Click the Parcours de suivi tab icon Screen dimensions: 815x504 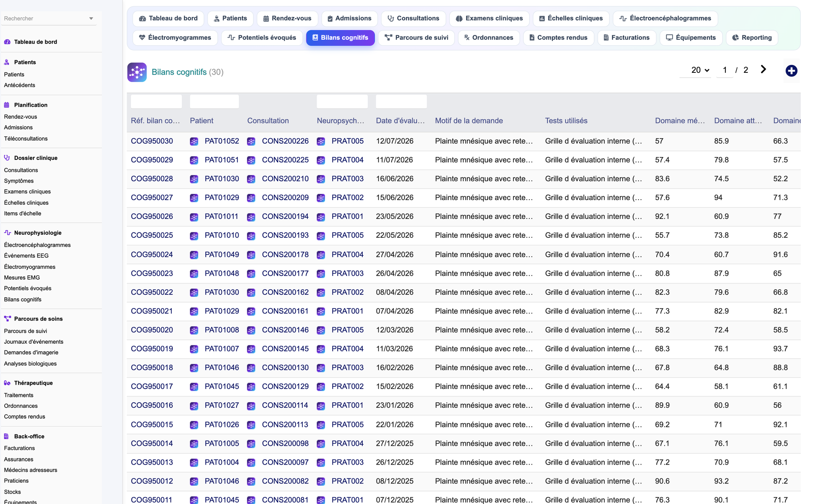388,38
